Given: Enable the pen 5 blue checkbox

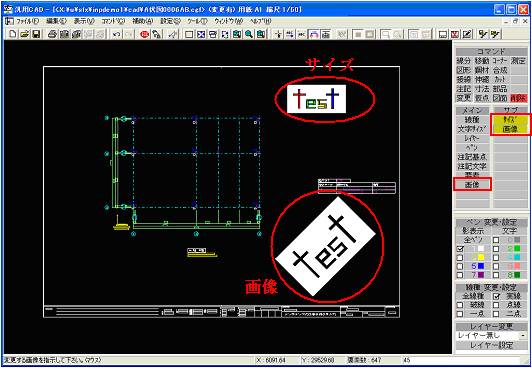Looking at the screenshot, I should [x=460, y=266].
